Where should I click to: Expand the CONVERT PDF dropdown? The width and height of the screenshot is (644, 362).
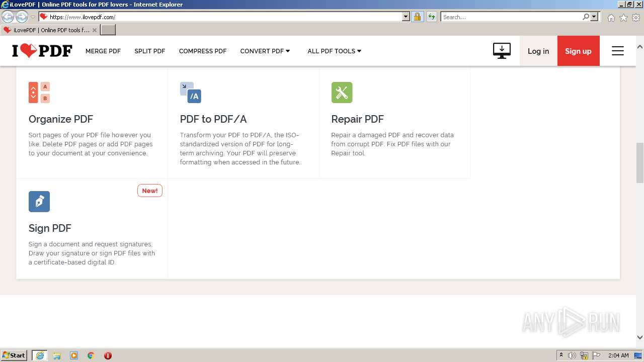point(265,51)
